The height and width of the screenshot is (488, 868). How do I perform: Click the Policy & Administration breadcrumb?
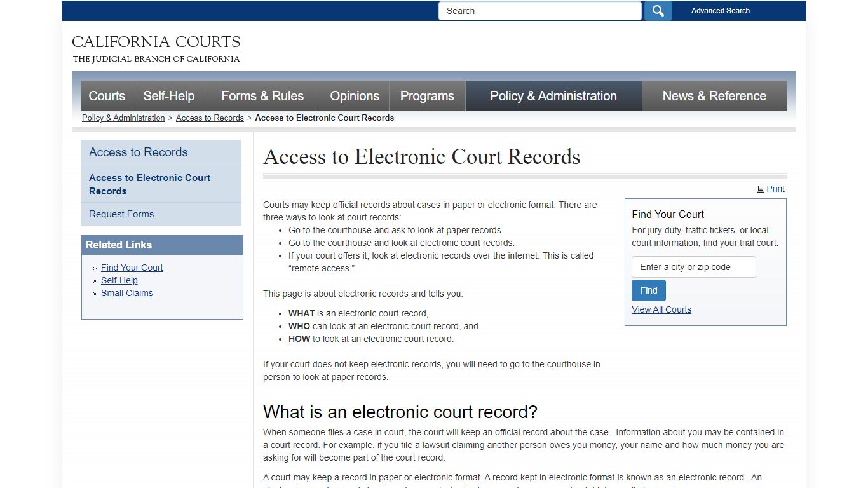coord(123,118)
